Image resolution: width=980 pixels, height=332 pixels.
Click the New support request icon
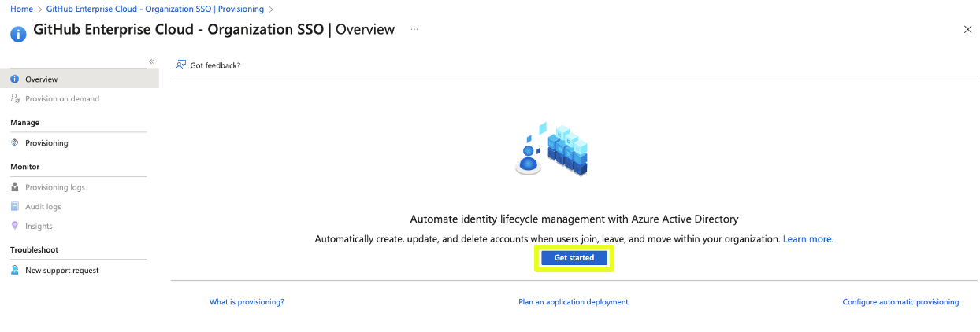15,271
